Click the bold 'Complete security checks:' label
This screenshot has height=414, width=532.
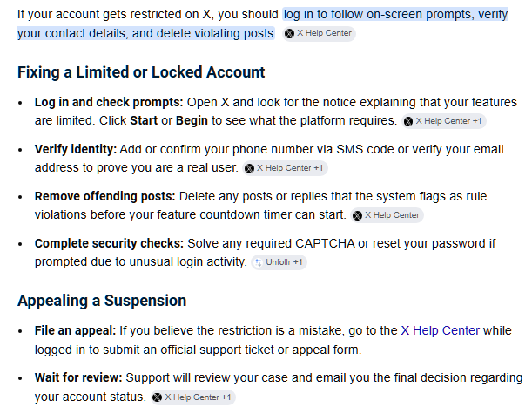point(109,243)
